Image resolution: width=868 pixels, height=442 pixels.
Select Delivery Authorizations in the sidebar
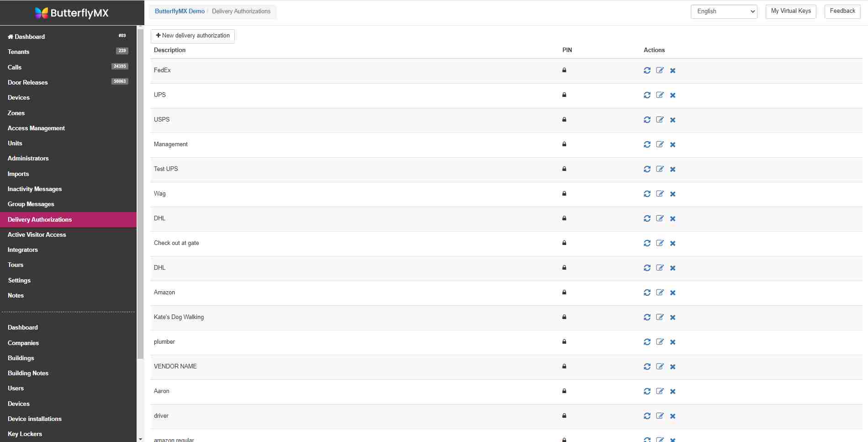point(39,219)
